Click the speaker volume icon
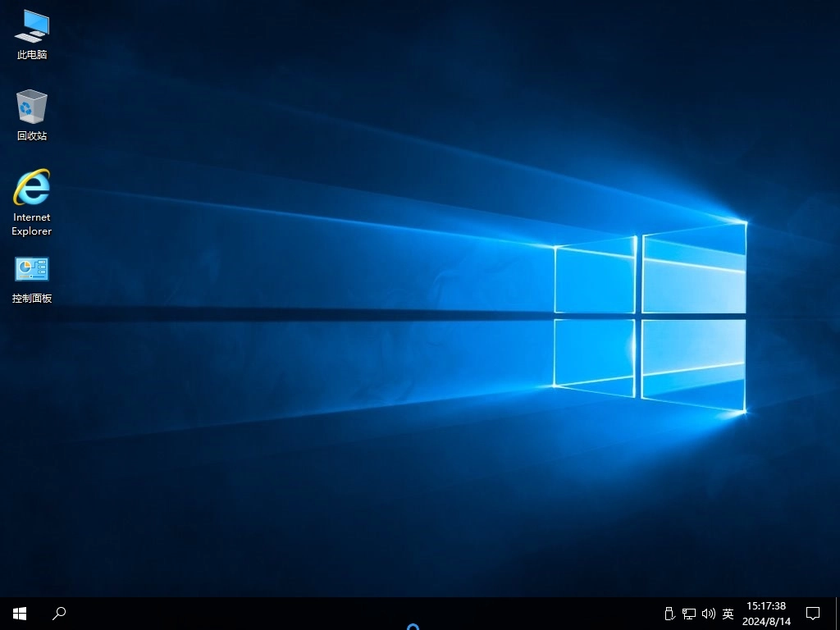Viewport: 840px width, 630px height. [708, 613]
